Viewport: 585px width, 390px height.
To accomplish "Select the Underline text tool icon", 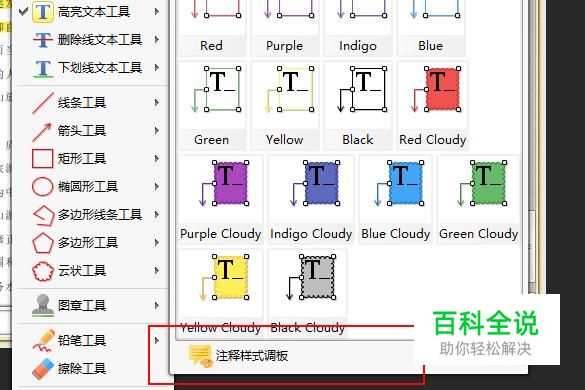I will point(43,68).
